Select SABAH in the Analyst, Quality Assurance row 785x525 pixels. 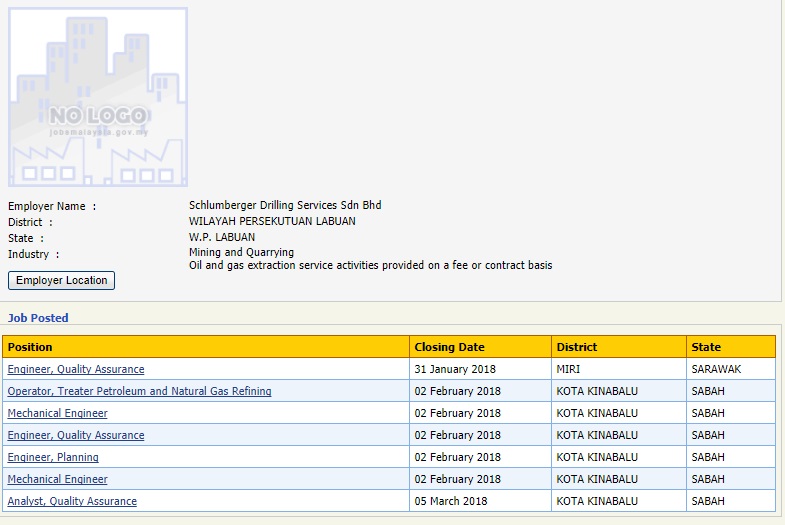point(708,501)
